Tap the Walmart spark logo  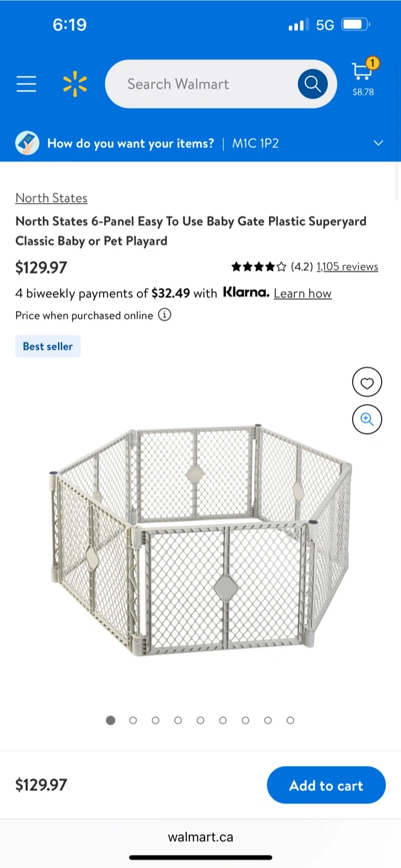(75, 84)
